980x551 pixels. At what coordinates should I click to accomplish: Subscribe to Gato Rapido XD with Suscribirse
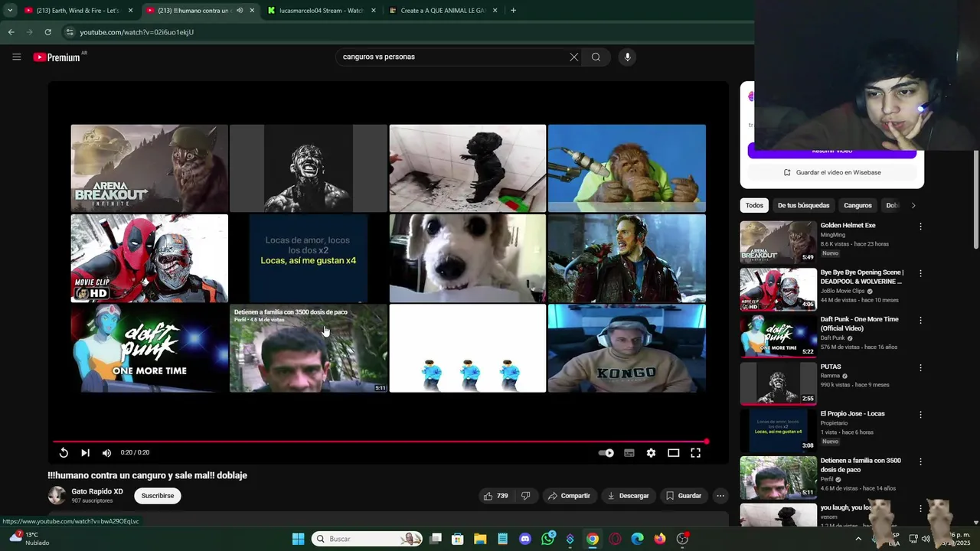[158, 496]
